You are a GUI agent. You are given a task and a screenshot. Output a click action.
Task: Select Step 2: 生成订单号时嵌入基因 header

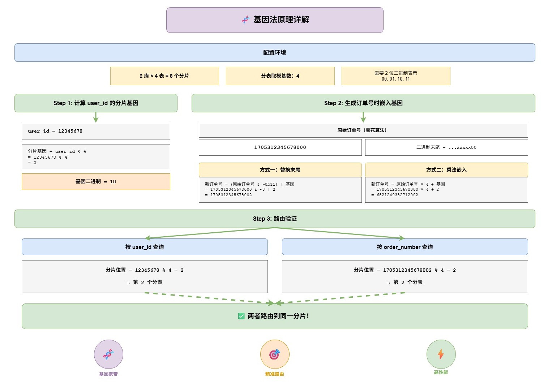coord(363,103)
